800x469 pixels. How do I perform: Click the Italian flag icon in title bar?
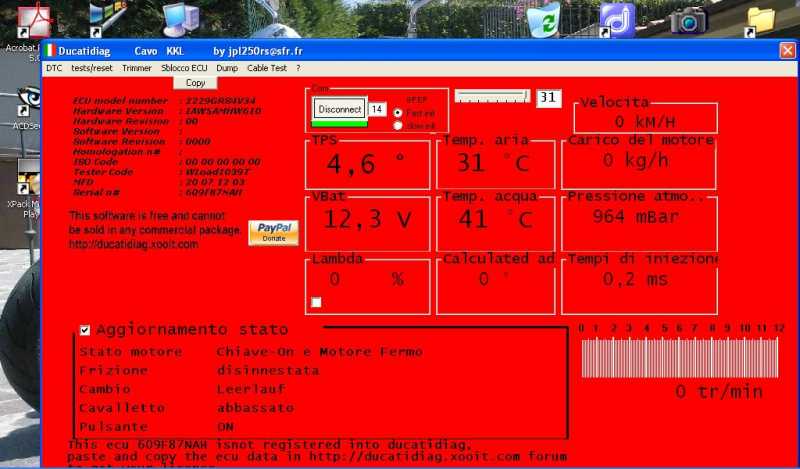tap(49, 51)
